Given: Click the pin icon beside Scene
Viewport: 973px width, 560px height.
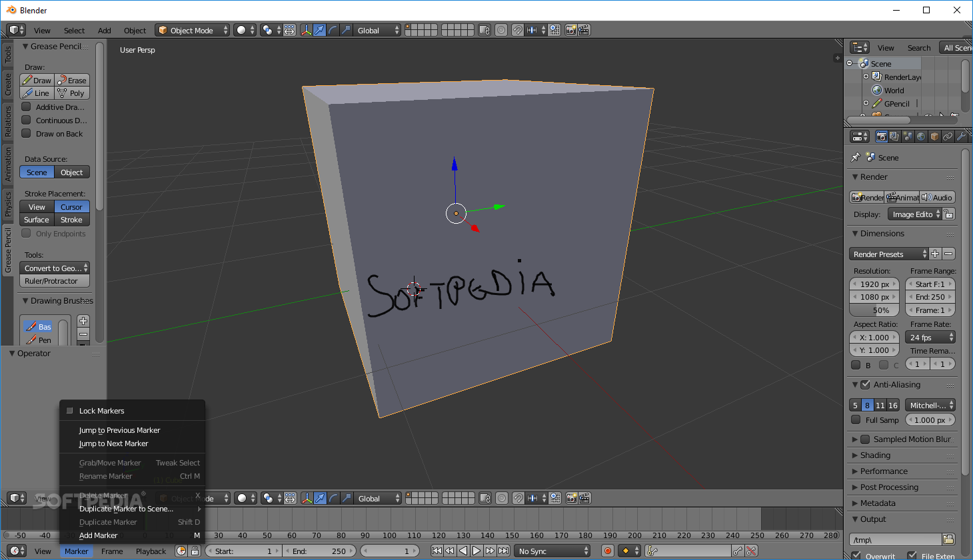Looking at the screenshot, I should (x=856, y=157).
